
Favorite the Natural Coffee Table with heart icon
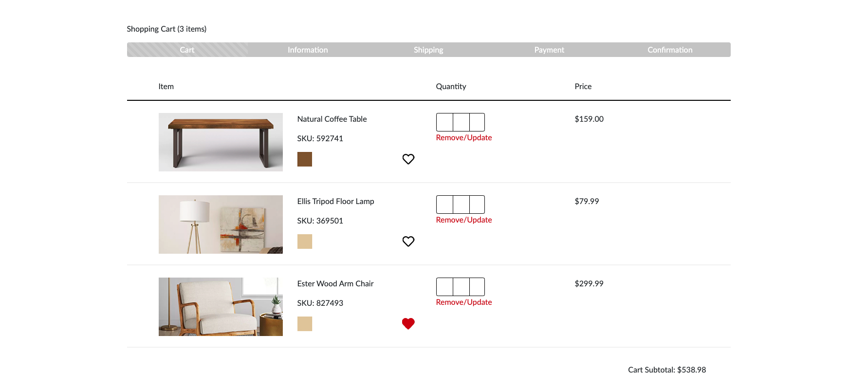tap(408, 159)
